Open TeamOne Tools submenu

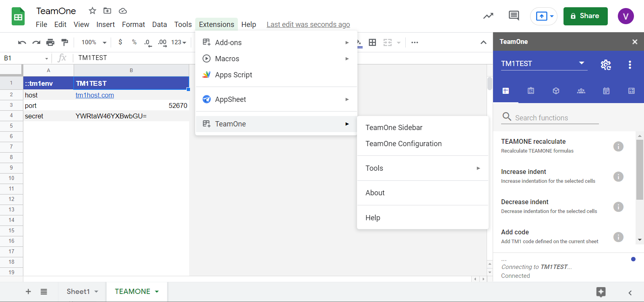[423, 168]
